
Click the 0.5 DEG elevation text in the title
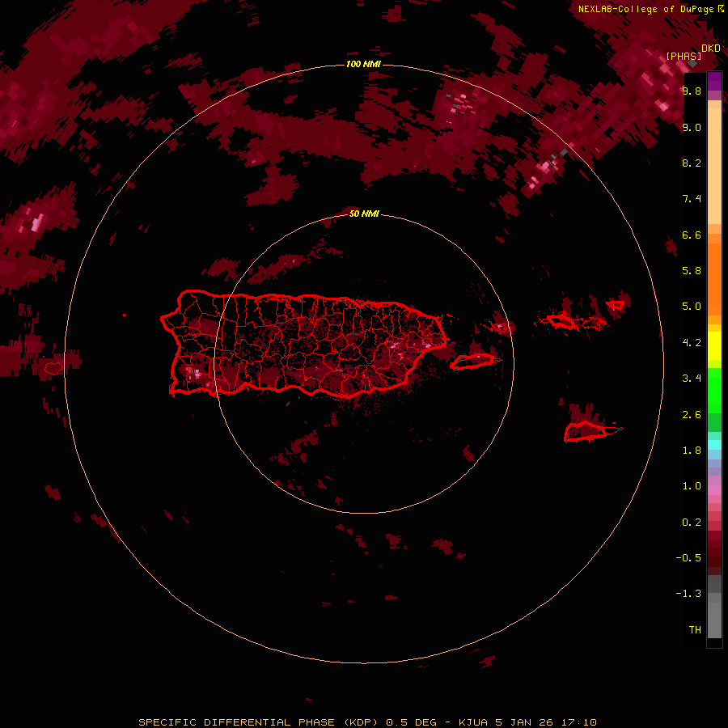412,722
